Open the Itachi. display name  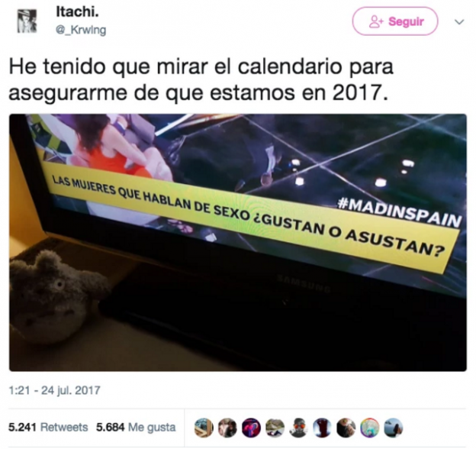tap(77, 12)
